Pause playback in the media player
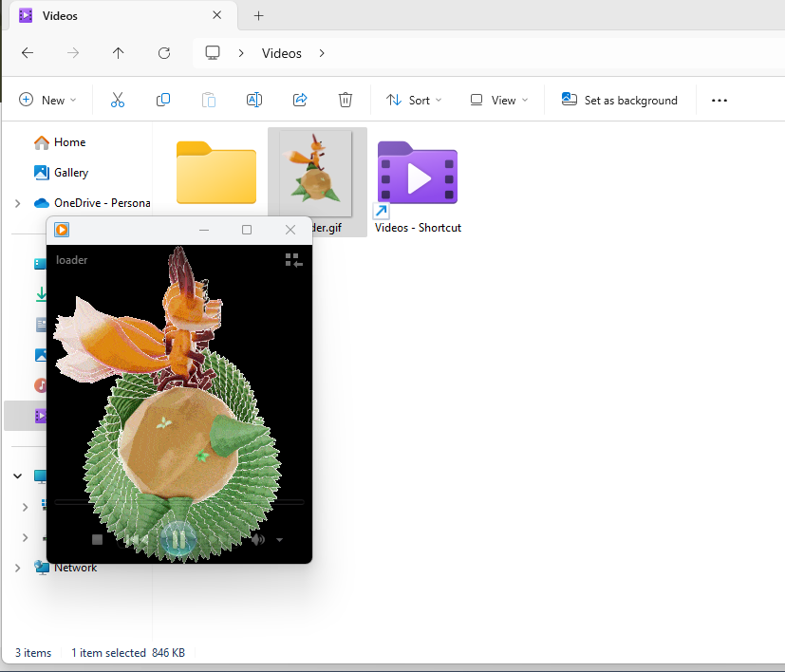 click(x=178, y=539)
